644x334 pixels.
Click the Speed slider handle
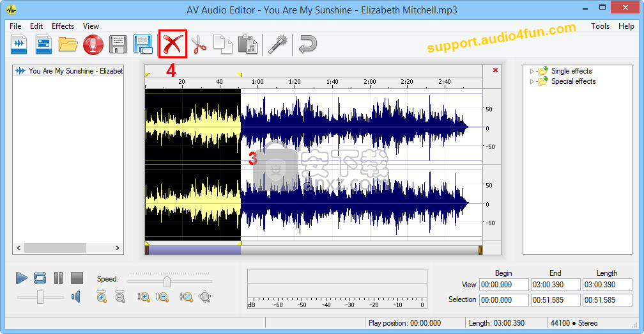click(167, 281)
